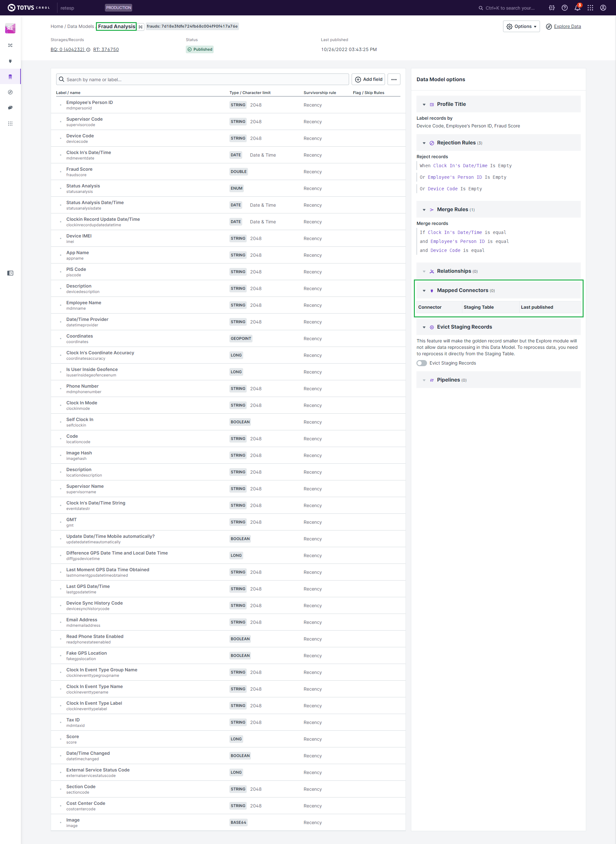
Task: Open the Connectors plug icon in sidebar
Action: tap(10, 61)
